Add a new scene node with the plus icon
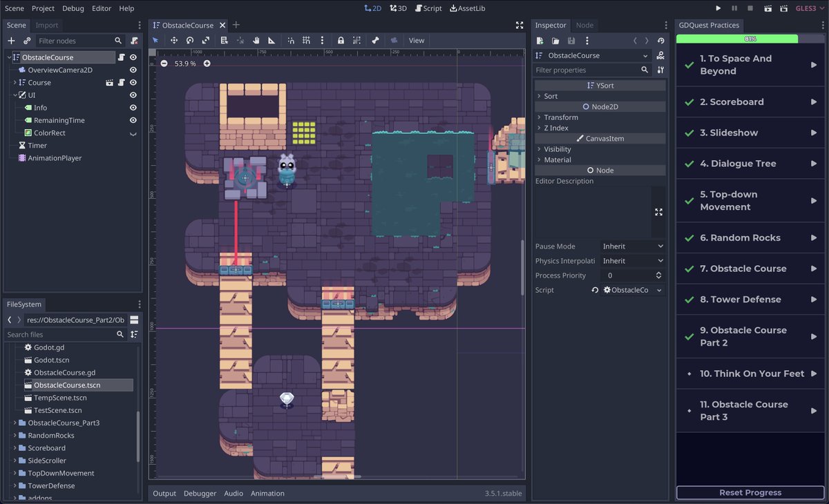829x504 pixels. 11,40
